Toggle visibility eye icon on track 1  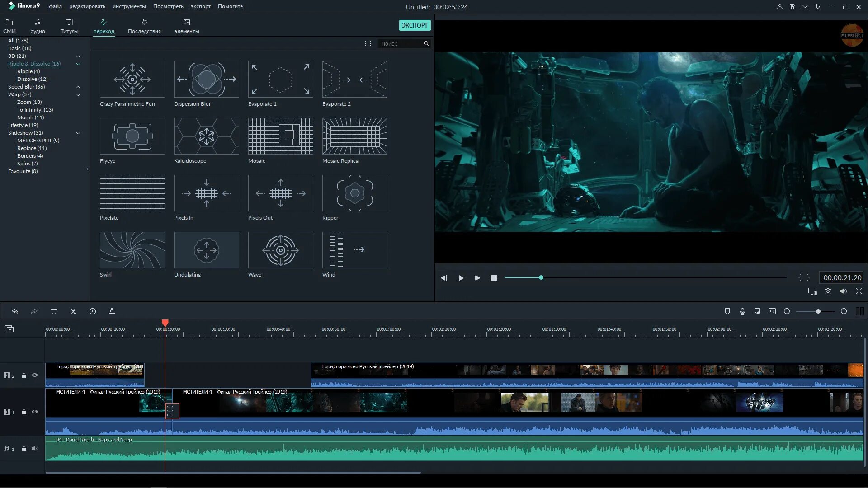click(34, 412)
